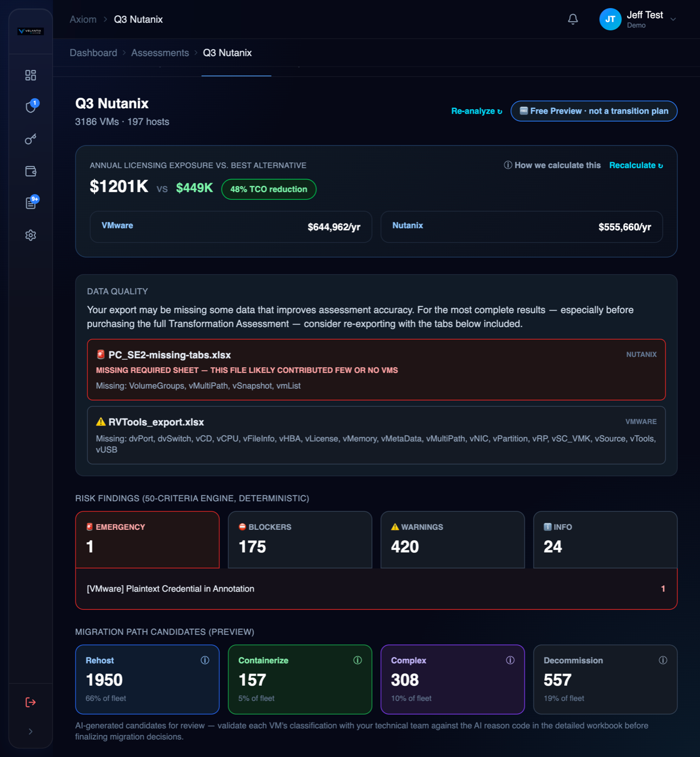This screenshot has height=757, width=700.
Task: Click the logout icon in sidebar
Action: pyautogui.click(x=31, y=702)
